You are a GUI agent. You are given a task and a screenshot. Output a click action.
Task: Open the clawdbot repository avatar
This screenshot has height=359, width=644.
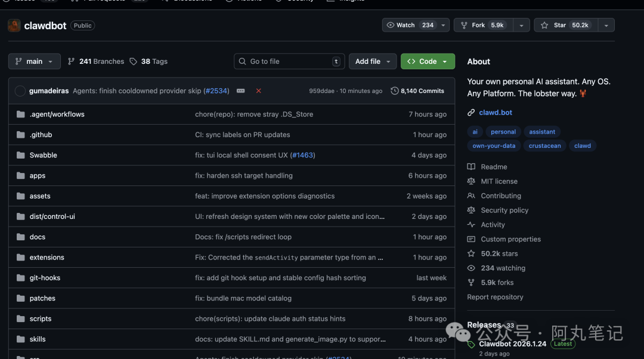tap(14, 26)
